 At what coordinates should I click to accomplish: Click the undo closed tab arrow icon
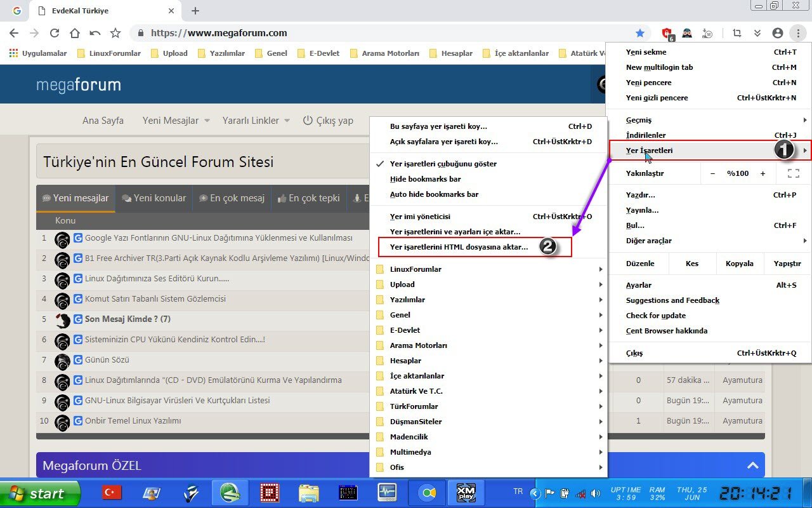point(95,33)
